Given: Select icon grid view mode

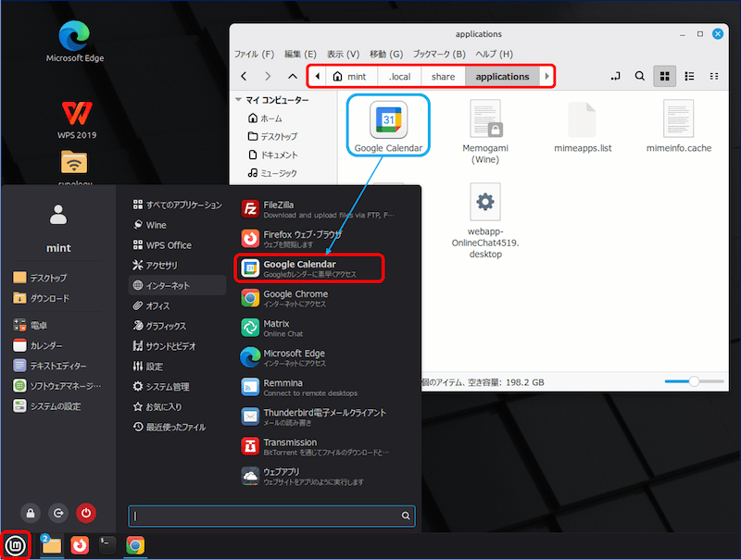Looking at the screenshot, I should click(x=664, y=76).
